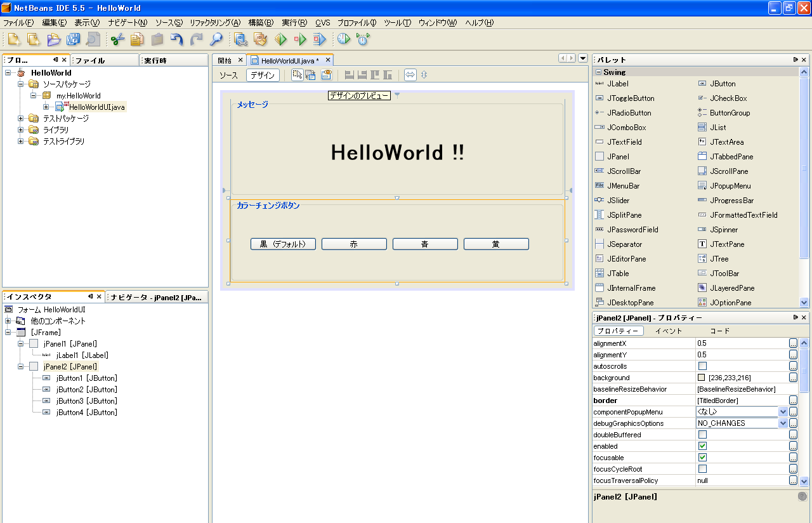
Task: Click the Preview Design eye icon
Action: click(326, 75)
